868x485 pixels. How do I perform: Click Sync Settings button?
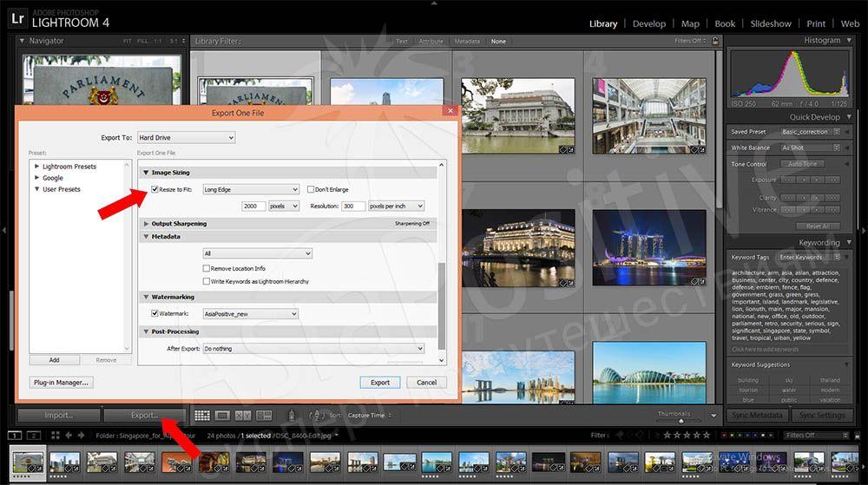pyautogui.click(x=821, y=415)
